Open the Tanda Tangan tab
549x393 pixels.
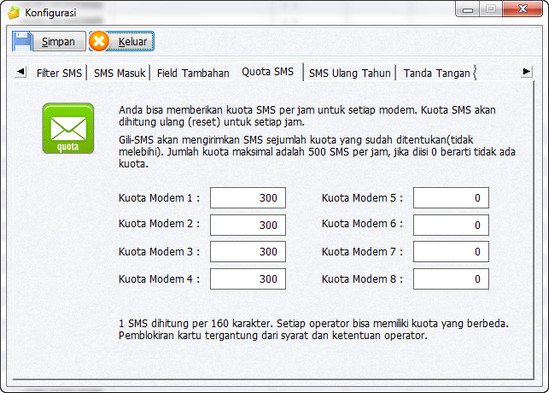[x=437, y=73]
